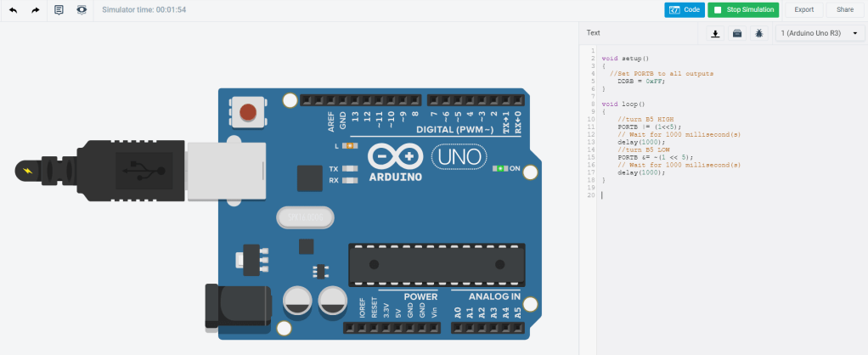The height and width of the screenshot is (355, 868).
Task: Open the libraries box icon
Action: tap(737, 33)
